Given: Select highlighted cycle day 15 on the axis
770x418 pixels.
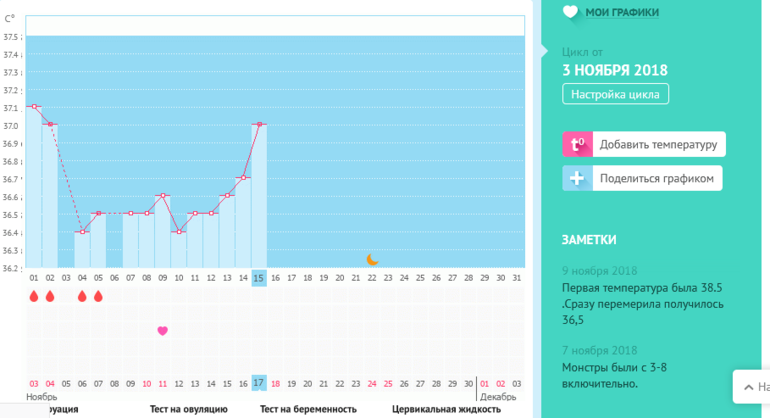Looking at the screenshot, I should [x=259, y=277].
